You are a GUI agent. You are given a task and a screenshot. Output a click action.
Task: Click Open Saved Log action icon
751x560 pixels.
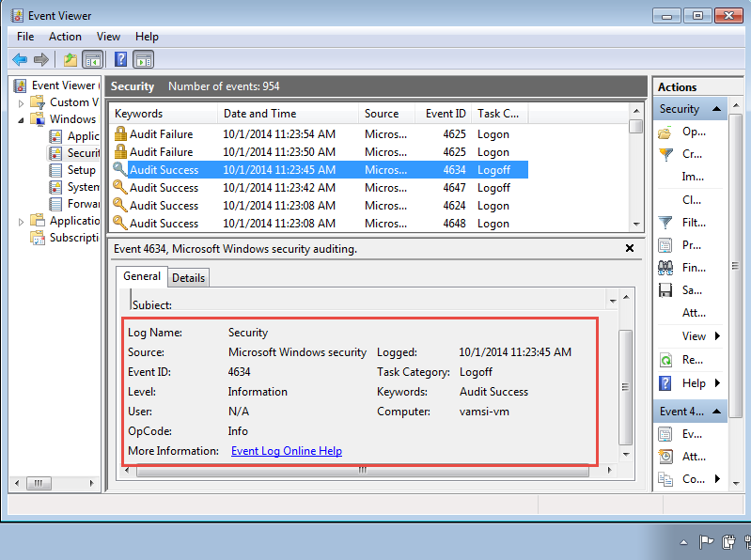(x=665, y=132)
